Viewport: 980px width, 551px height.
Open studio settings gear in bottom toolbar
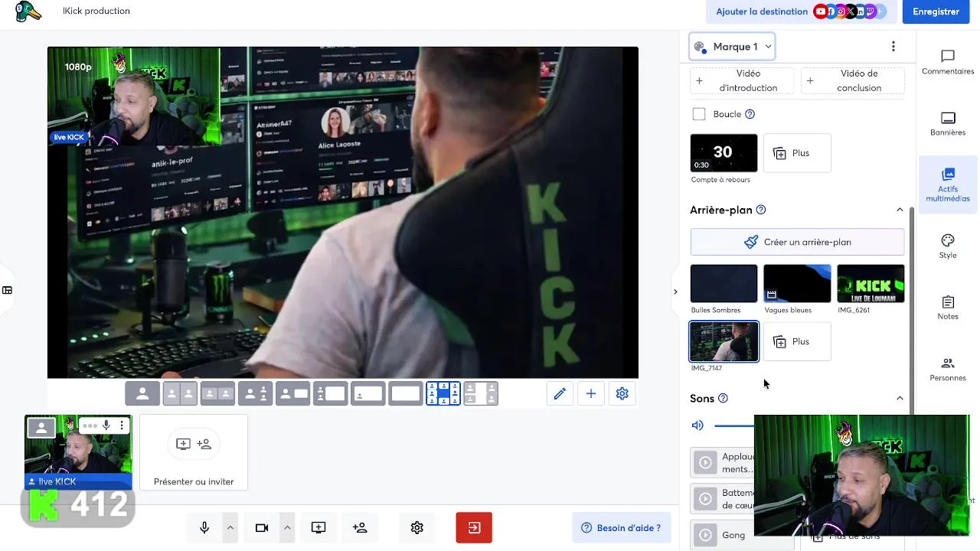pyautogui.click(x=417, y=528)
